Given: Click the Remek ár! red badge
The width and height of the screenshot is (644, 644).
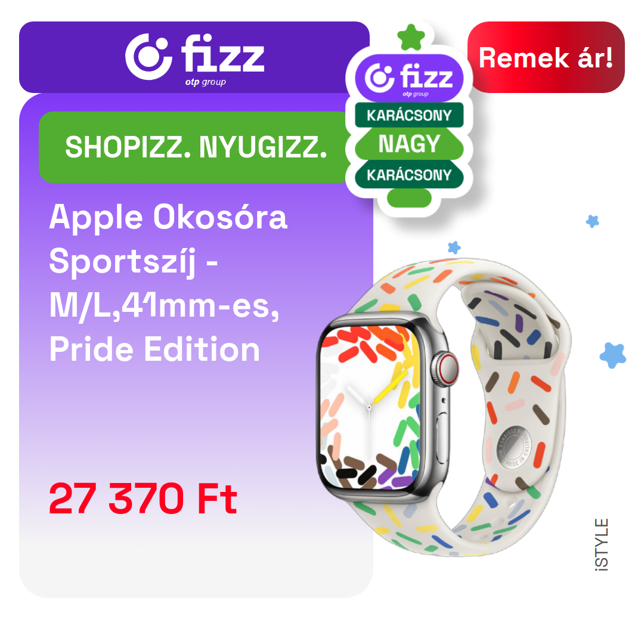Looking at the screenshot, I should click(x=546, y=57).
